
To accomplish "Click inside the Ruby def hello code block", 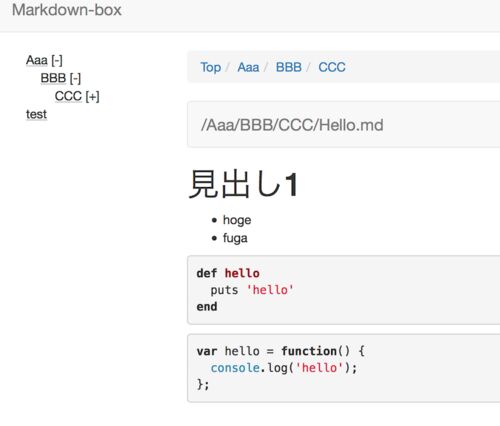I will pyautogui.click(x=344, y=290).
